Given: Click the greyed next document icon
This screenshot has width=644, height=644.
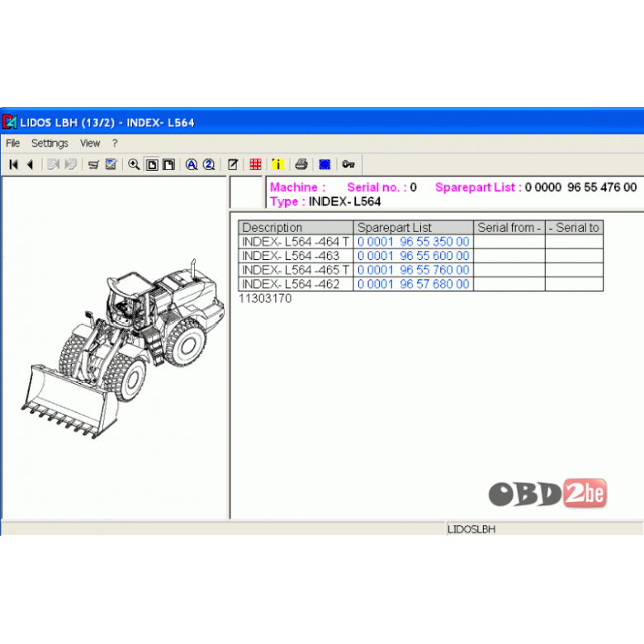Looking at the screenshot, I should coord(71,164).
